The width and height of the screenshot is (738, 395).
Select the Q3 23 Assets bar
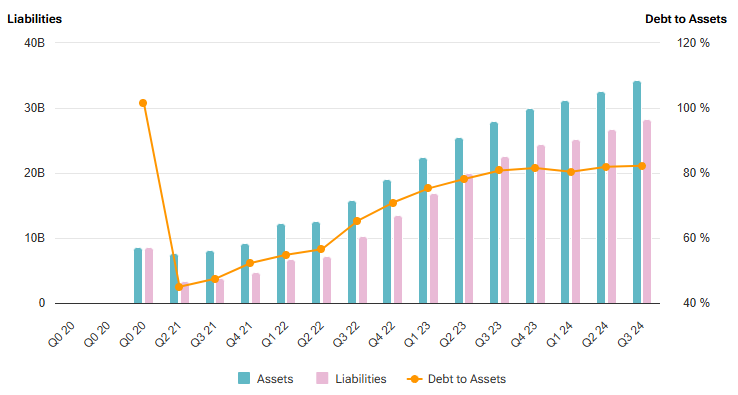[x=494, y=212]
